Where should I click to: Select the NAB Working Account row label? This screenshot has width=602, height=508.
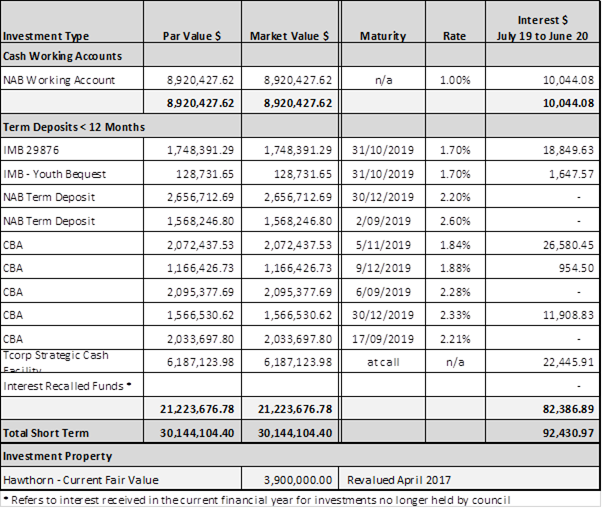tap(60, 80)
